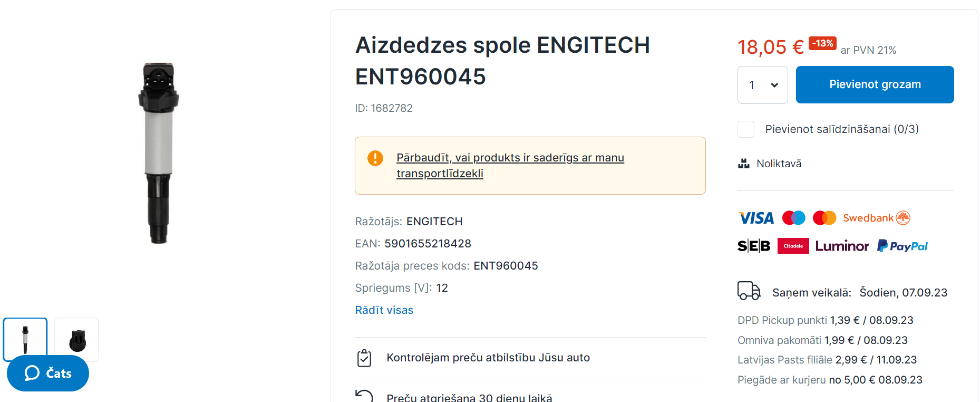Select the first ignition coil thumbnail
This screenshot has width=980, height=402.
coord(25,338)
